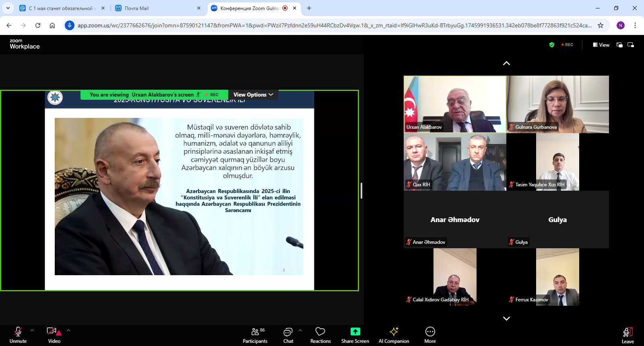Open AI Companion
This screenshot has width=644, height=346.
tap(394, 335)
